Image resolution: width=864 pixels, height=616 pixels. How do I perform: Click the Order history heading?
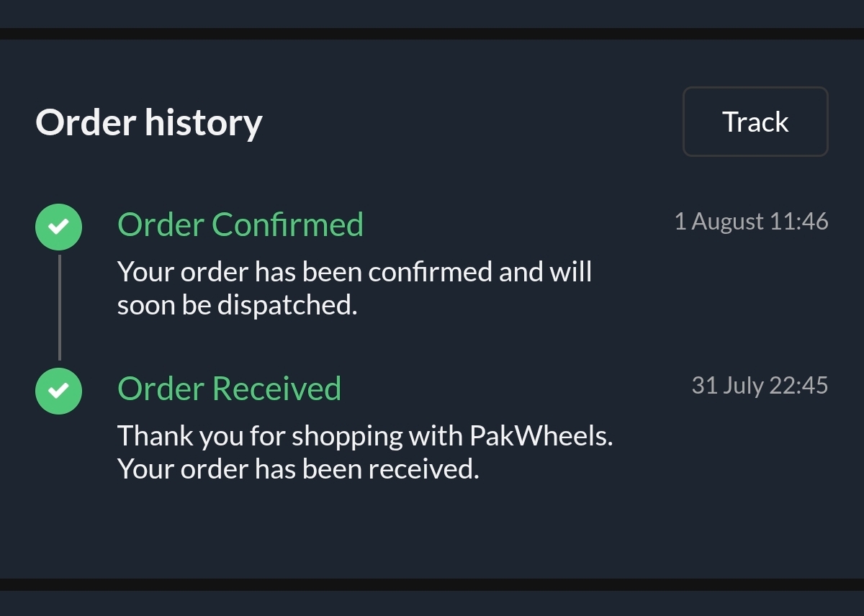149,122
